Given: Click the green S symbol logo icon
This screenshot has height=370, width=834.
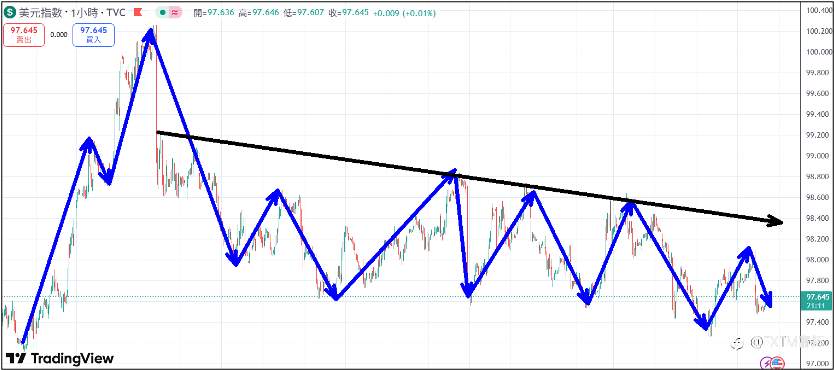Looking at the screenshot, I should tap(10, 13).
